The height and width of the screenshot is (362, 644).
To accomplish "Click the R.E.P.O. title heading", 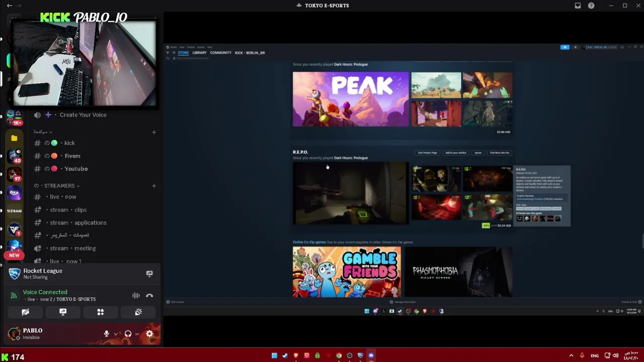I will click(x=300, y=152).
